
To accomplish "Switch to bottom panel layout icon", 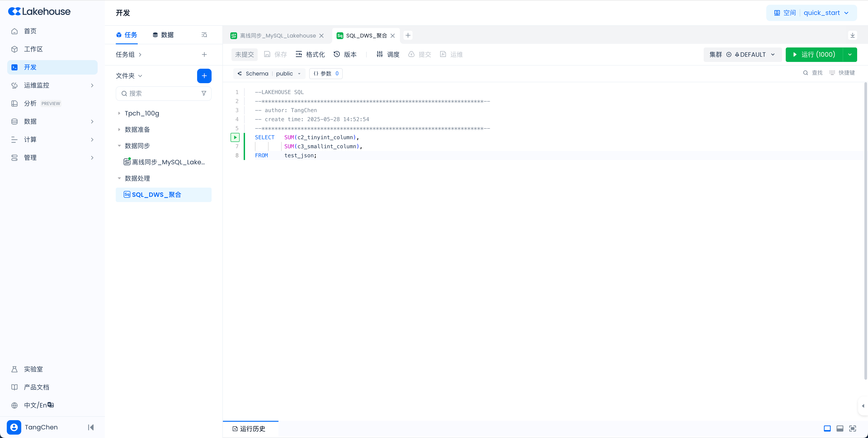I will pyautogui.click(x=840, y=429).
